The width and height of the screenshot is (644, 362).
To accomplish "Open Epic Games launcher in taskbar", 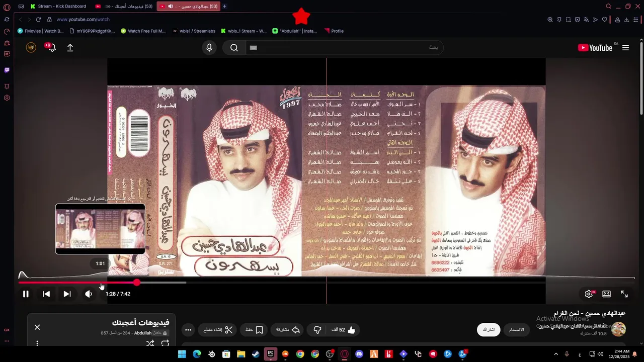I will click(271, 354).
